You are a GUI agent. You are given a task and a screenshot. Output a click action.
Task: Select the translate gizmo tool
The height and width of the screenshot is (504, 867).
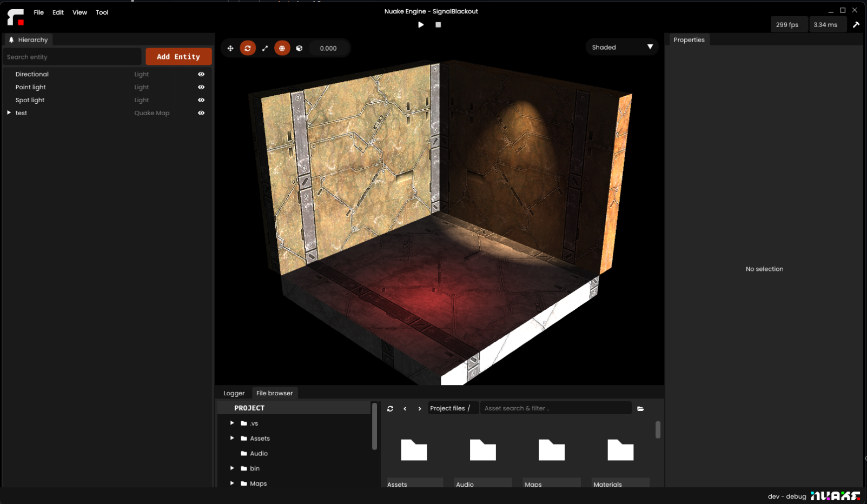point(230,48)
